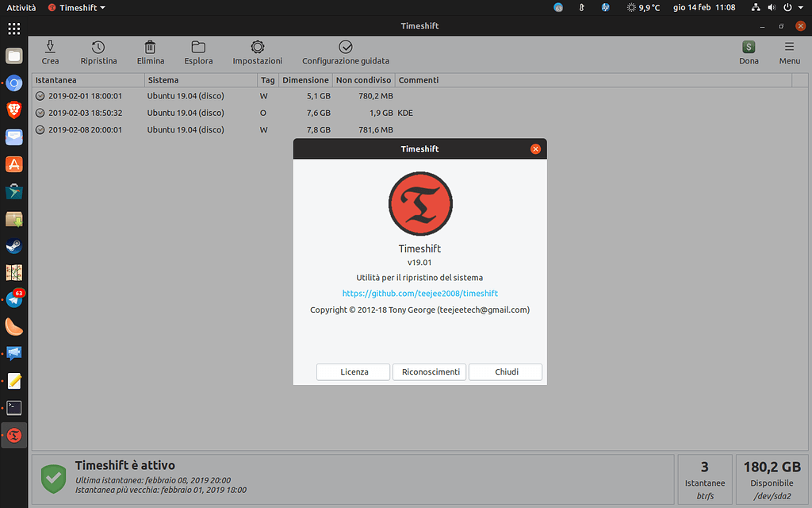The height and width of the screenshot is (508, 812).
Task: Launch Steam from the dock
Action: pyautogui.click(x=13, y=246)
